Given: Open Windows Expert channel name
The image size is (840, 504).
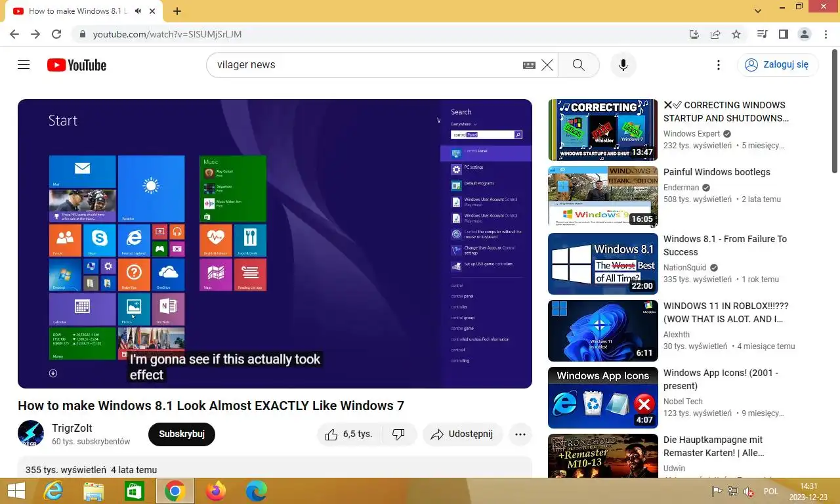Looking at the screenshot, I should 692,134.
